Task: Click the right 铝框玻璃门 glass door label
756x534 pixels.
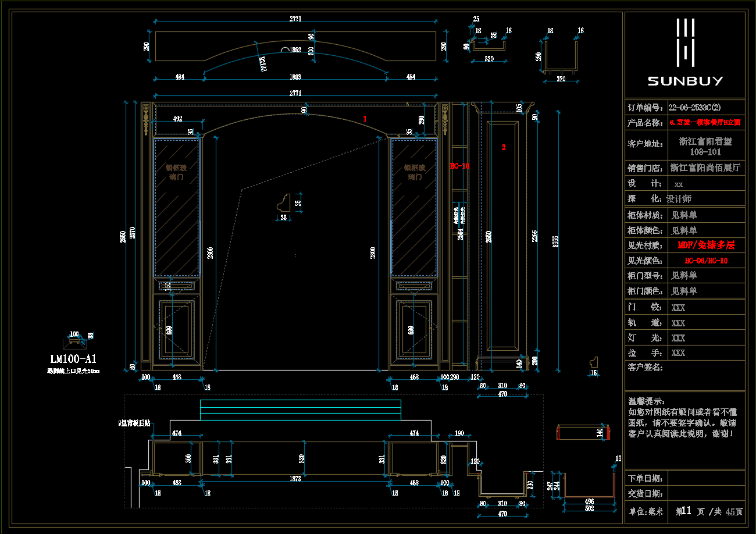Action: (415, 172)
